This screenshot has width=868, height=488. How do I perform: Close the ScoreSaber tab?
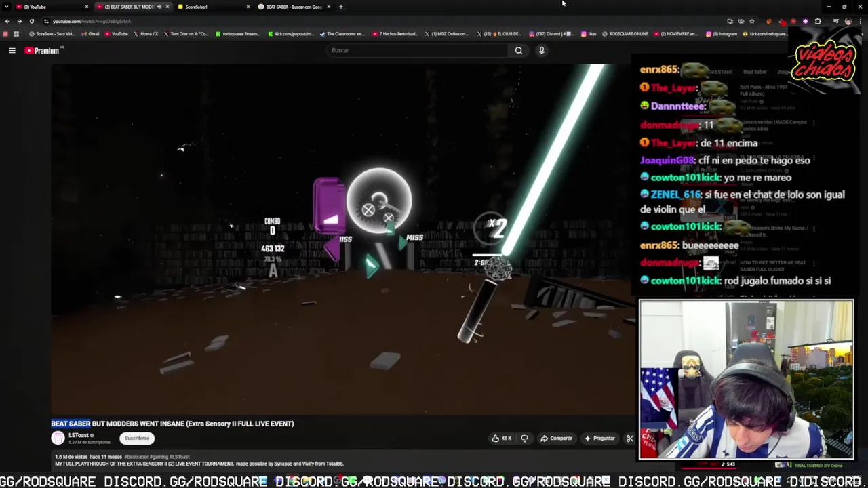pyautogui.click(x=248, y=7)
